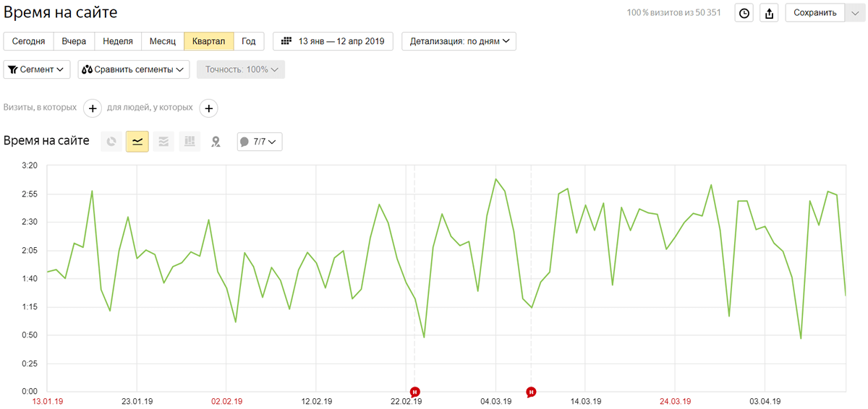This screenshot has height=409, width=868.
Task: Expand the annotations 7/7 dropdown
Action: pos(260,142)
